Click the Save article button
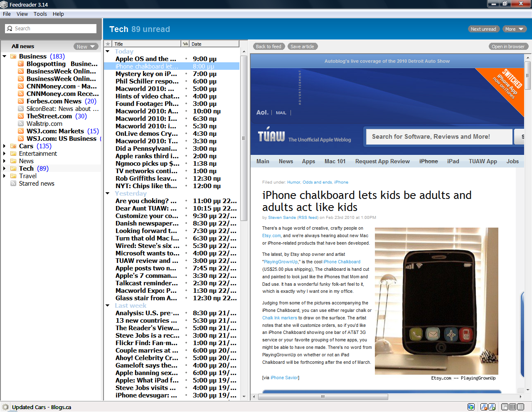This screenshot has width=532, height=412. click(x=302, y=47)
